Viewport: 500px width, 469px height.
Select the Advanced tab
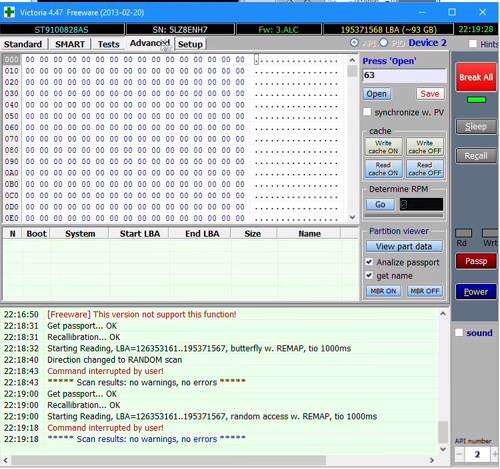(x=150, y=43)
